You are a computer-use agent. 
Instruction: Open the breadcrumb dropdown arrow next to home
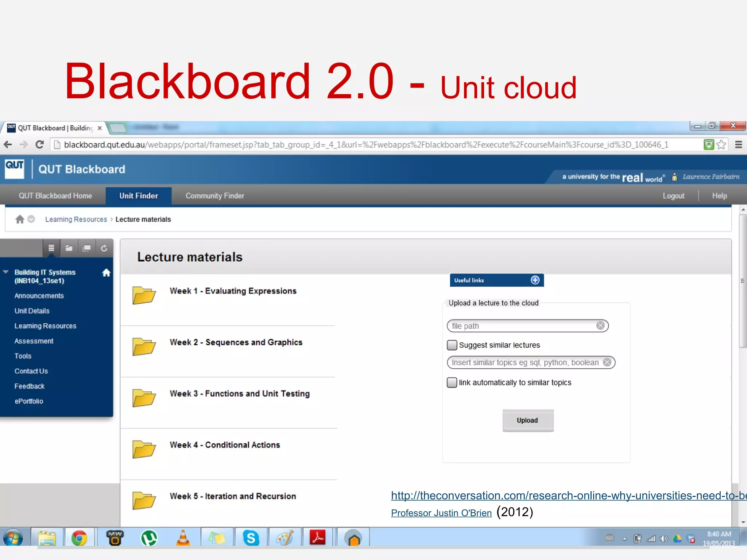31,219
